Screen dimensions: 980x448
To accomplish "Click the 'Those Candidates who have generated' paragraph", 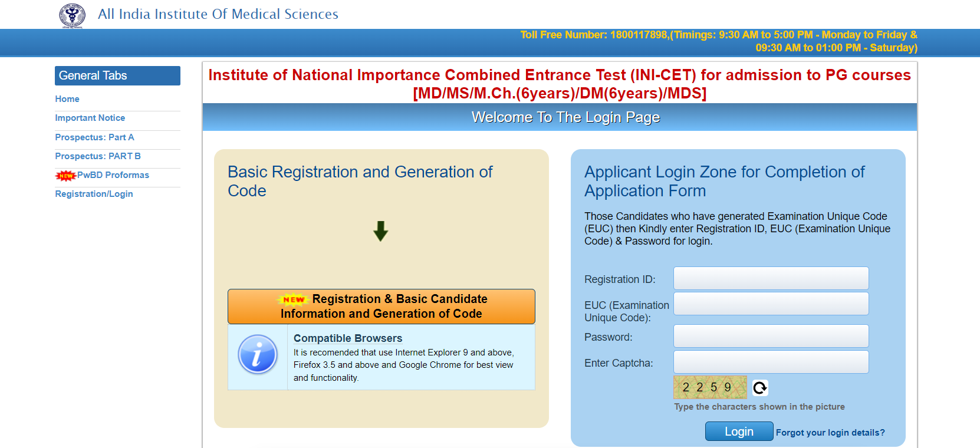I will click(x=738, y=229).
